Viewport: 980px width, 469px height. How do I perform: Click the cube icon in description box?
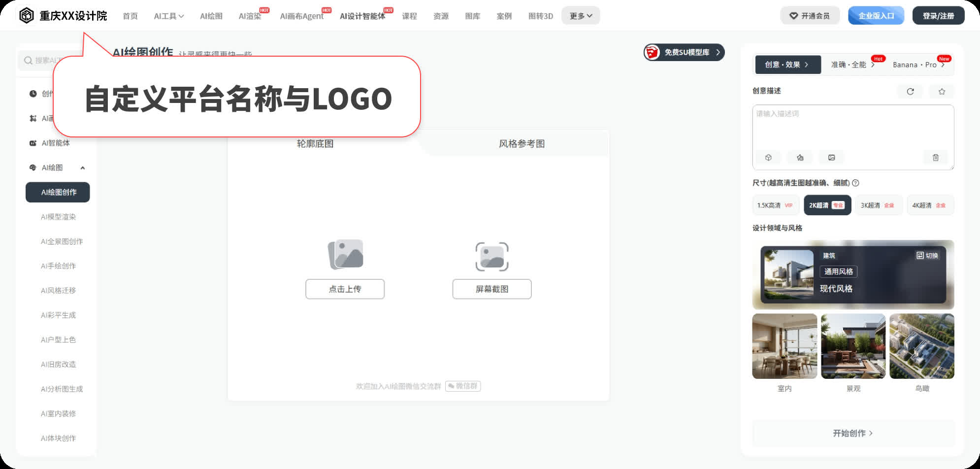click(x=768, y=158)
